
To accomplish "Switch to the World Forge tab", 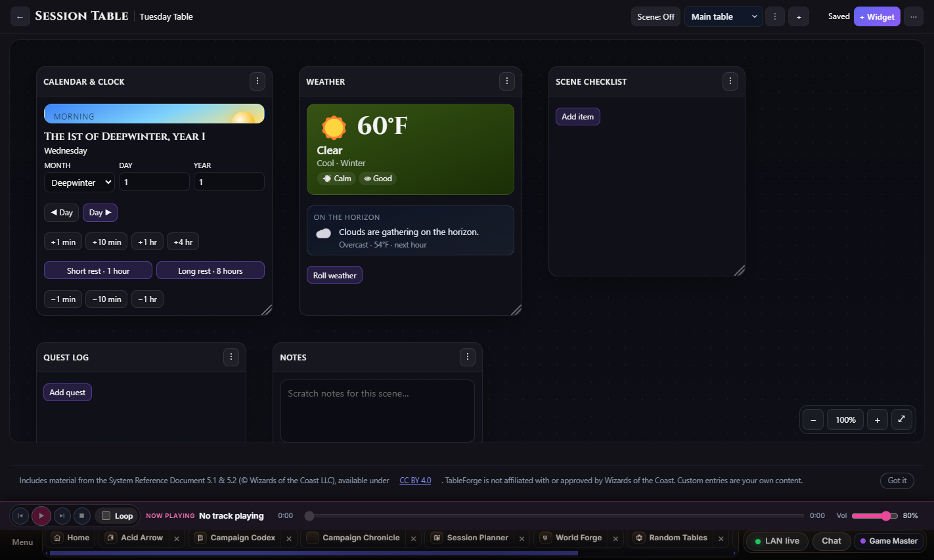I will (x=571, y=538).
